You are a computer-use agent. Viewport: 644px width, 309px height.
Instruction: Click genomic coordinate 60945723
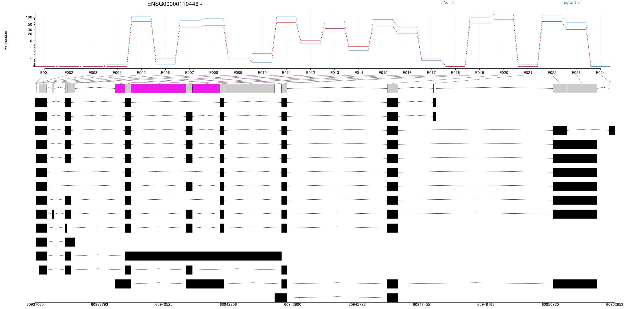357,304
